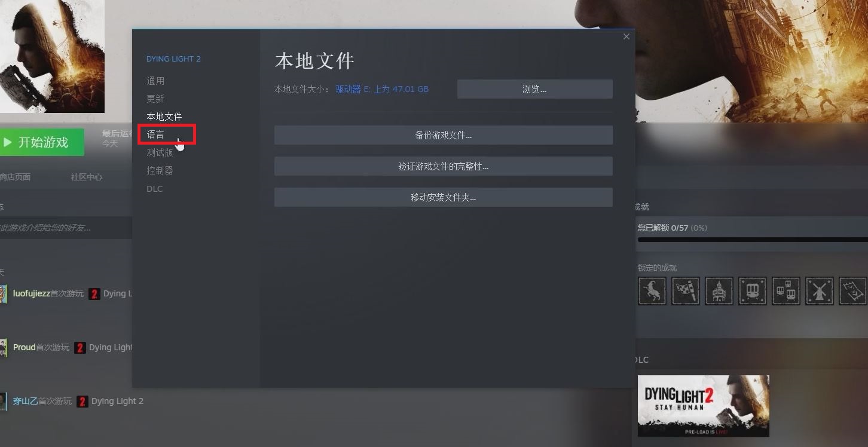868x447 pixels.
Task: Click the 驱动器 E: 上为 47.01 GB link
Action: 382,89
